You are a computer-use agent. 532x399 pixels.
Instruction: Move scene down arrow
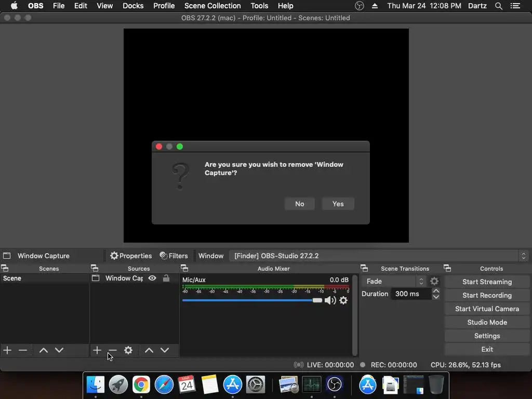coord(59,350)
